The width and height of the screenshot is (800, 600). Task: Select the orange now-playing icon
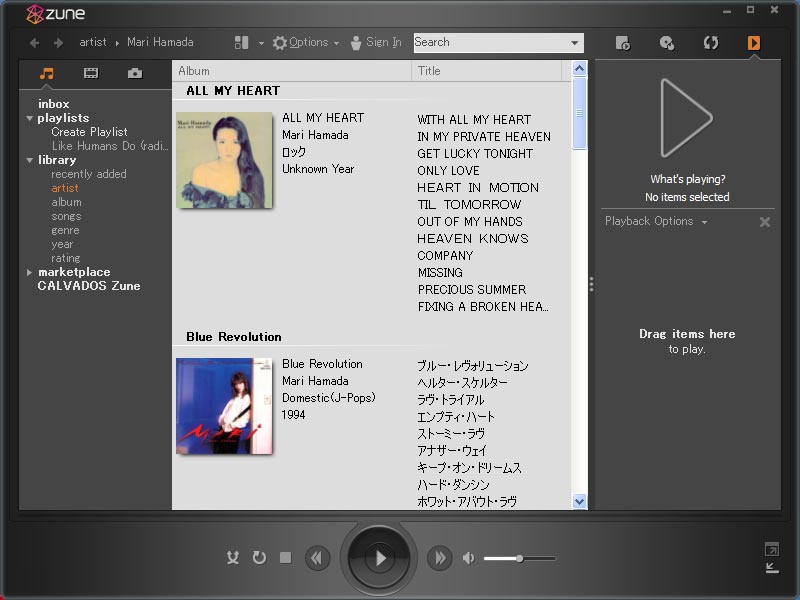[754, 43]
